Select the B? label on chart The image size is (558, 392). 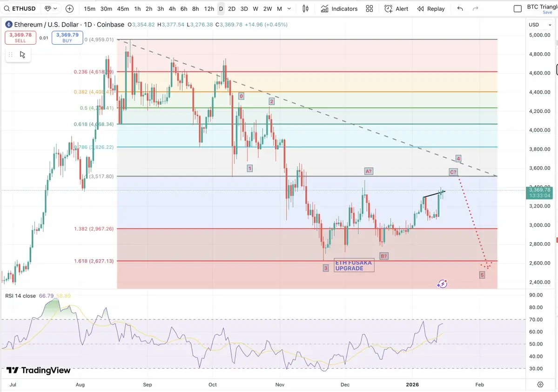(x=383, y=256)
